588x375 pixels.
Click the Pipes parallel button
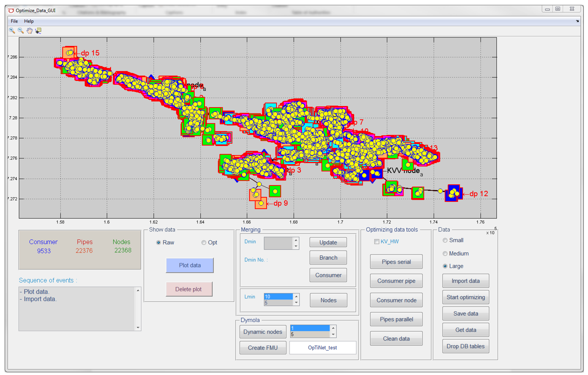(x=396, y=319)
